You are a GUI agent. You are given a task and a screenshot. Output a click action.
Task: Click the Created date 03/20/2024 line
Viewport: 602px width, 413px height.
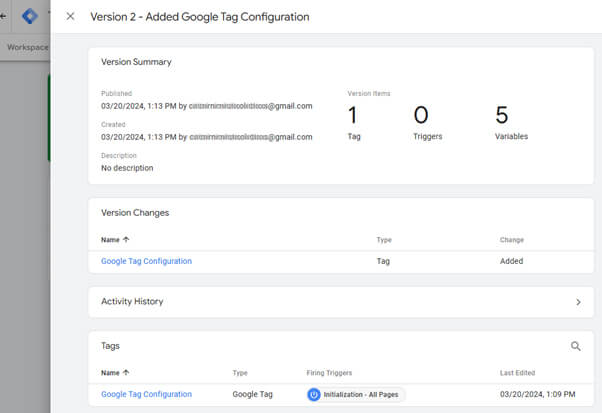(x=207, y=137)
